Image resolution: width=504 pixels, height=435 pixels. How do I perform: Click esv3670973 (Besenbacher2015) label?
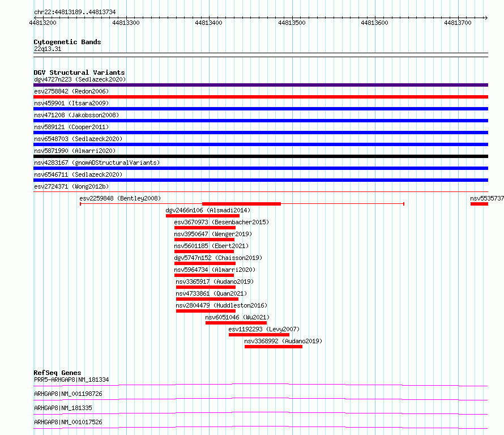pyautogui.click(x=221, y=222)
